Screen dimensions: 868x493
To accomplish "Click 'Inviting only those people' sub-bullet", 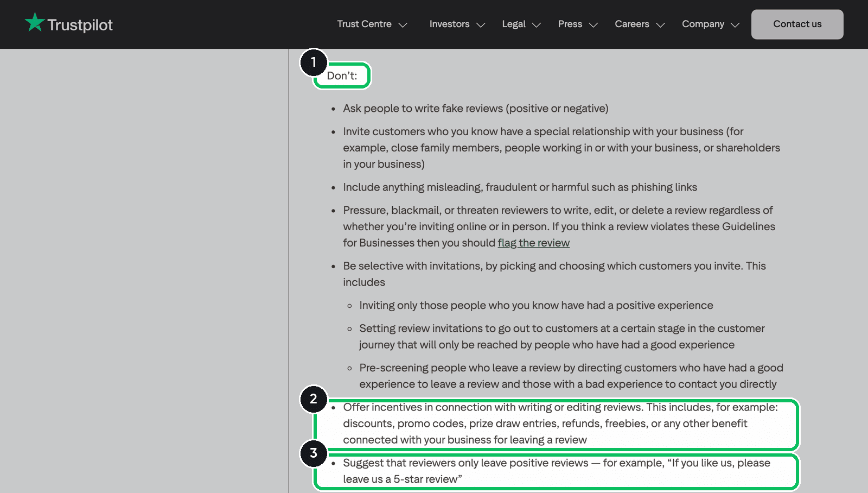I will pyautogui.click(x=536, y=305).
